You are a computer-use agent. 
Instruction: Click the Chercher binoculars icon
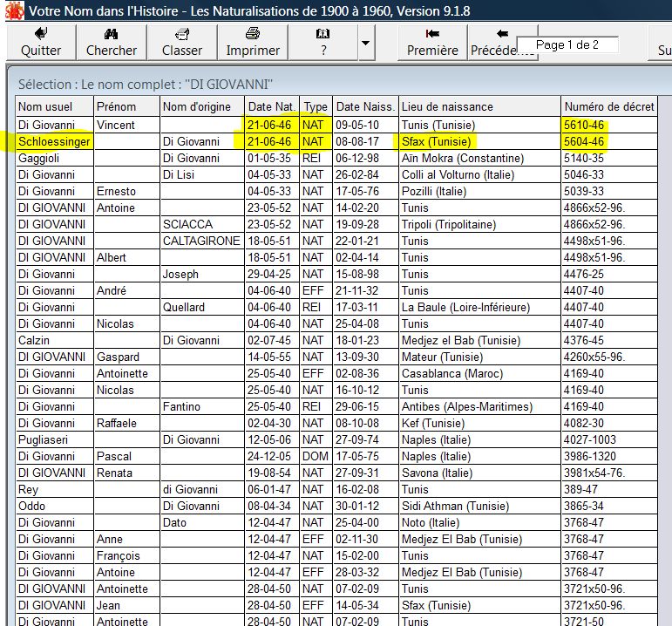pyautogui.click(x=111, y=34)
